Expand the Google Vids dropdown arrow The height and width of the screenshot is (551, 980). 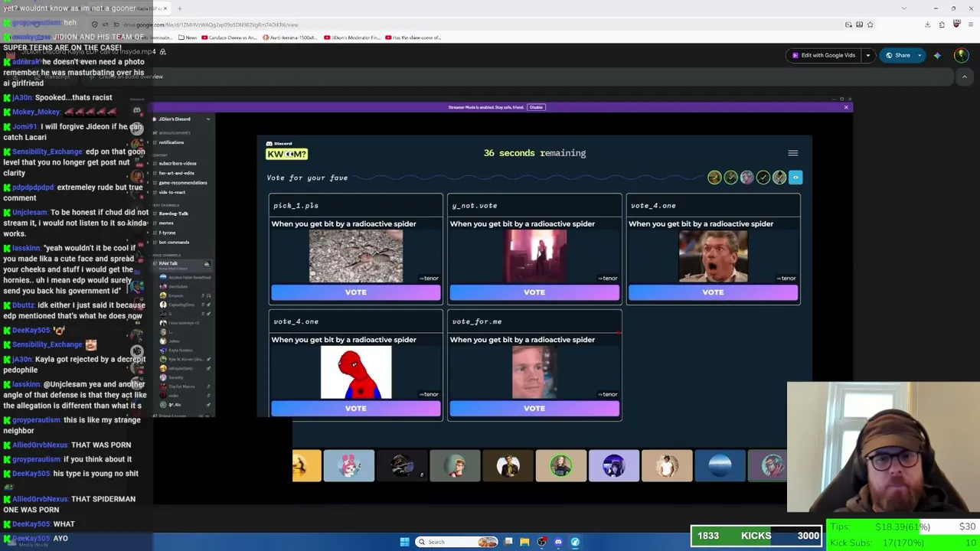868,55
